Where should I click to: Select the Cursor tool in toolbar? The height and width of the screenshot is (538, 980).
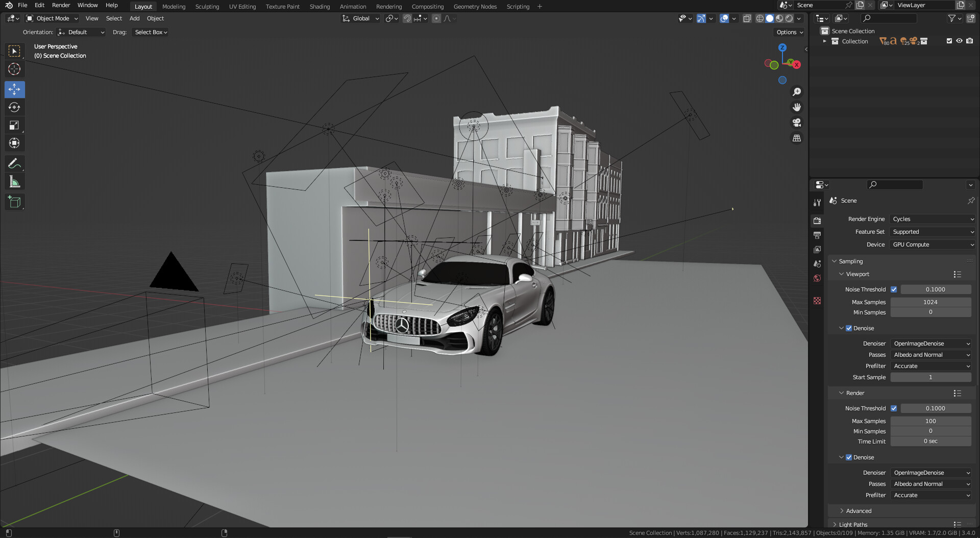tap(14, 69)
